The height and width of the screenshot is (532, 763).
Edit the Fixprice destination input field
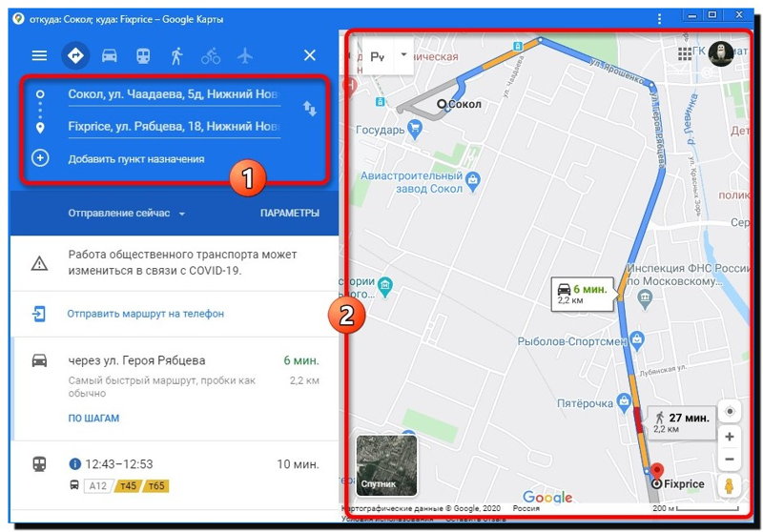pos(175,127)
